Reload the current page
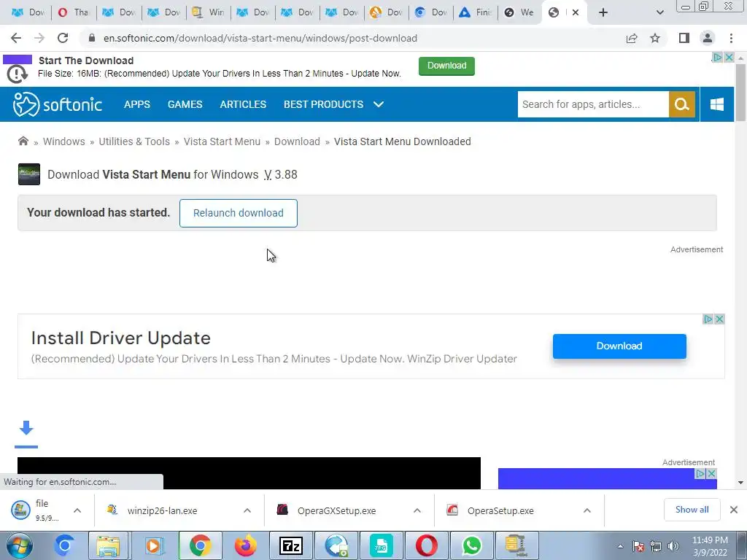 click(x=63, y=38)
